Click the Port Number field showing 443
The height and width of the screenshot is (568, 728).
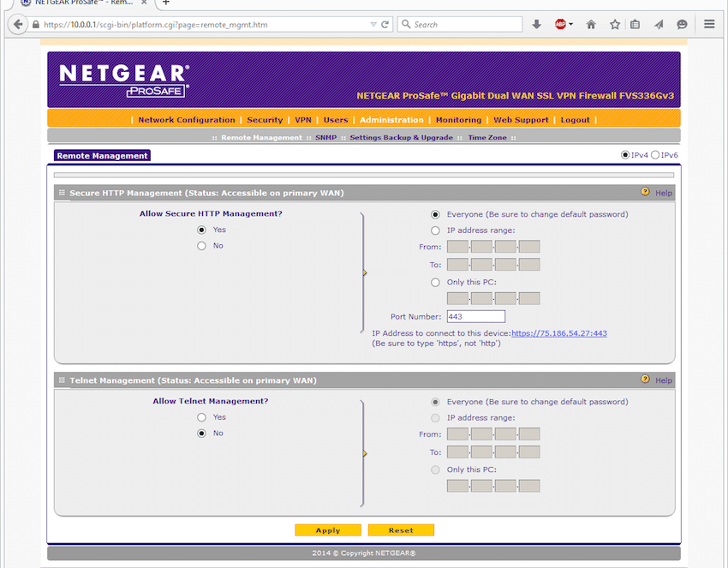pos(476,316)
